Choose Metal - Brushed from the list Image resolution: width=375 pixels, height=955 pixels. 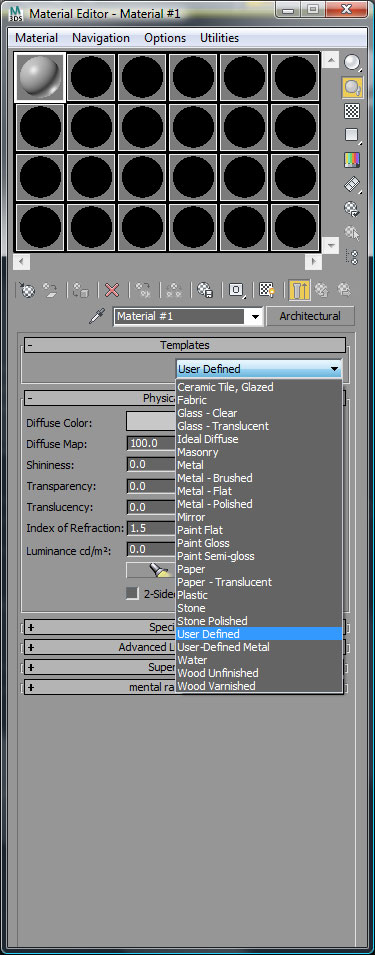[259, 478]
